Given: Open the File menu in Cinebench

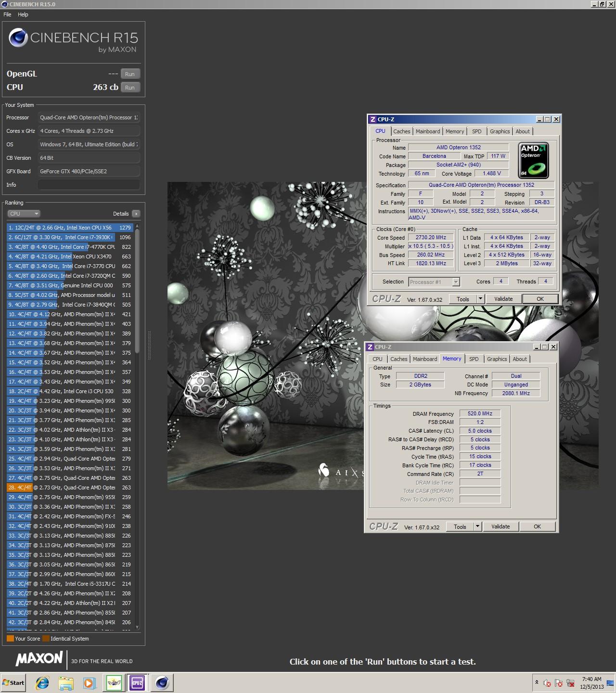Looking at the screenshot, I should click(7, 14).
